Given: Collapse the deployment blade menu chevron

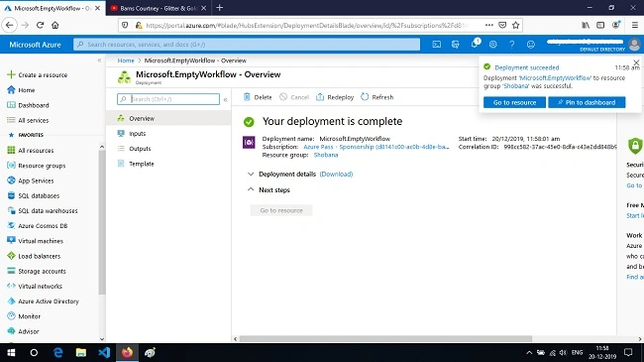Looking at the screenshot, I should point(225,99).
